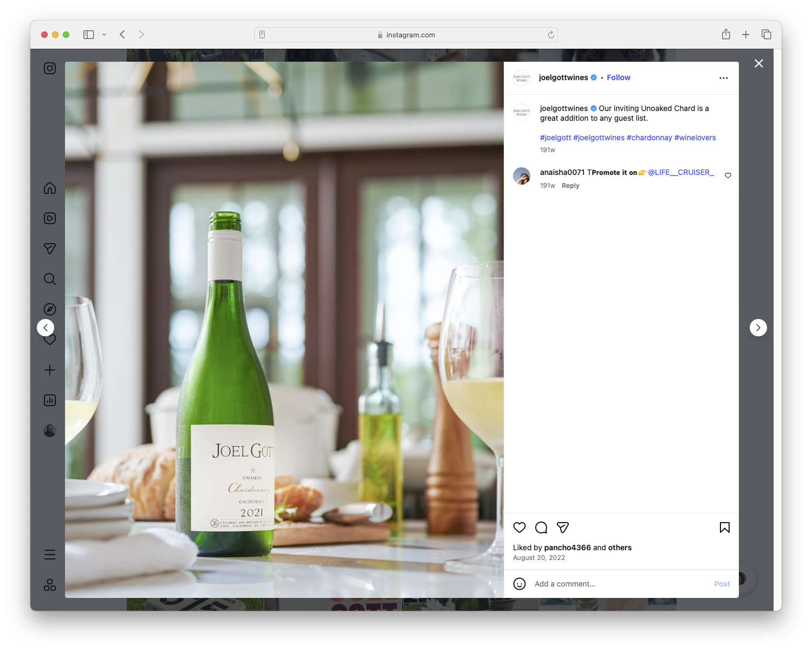Open Explore compass icon
Viewport: 812px width, 651px height.
(50, 309)
